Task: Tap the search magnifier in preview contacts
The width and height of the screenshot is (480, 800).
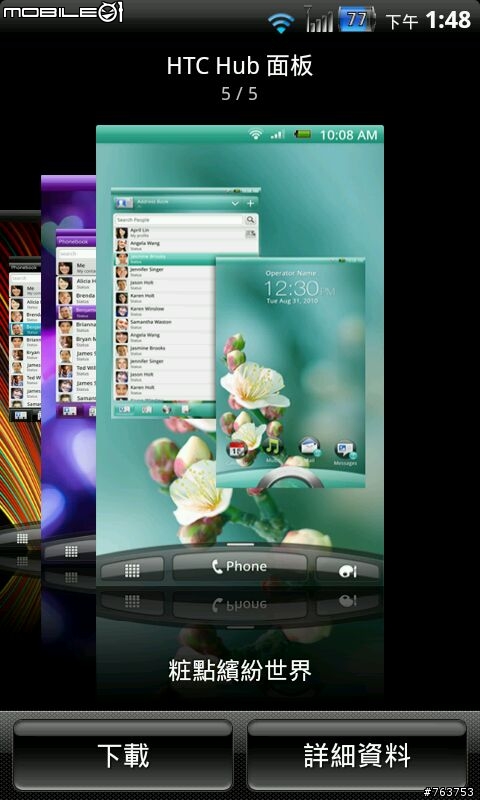Action: pyautogui.click(x=250, y=220)
